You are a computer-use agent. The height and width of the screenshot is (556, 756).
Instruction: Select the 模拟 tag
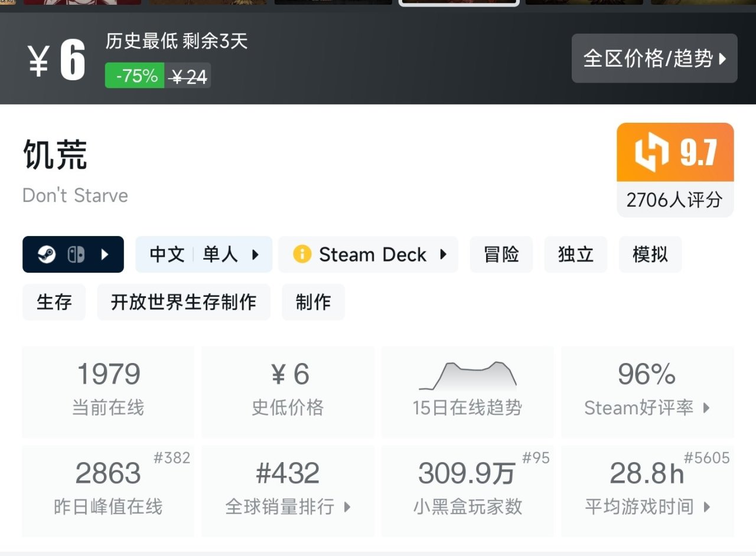pos(650,254)
